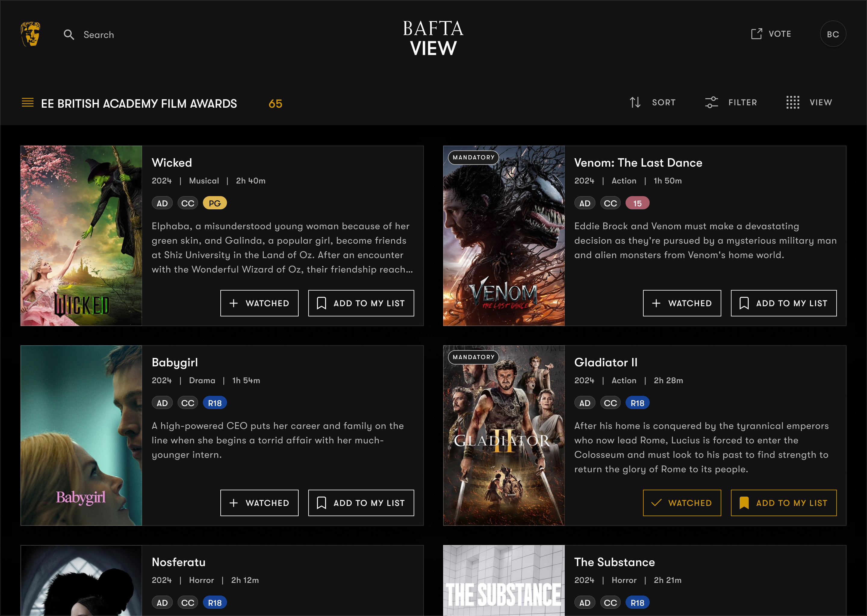The image size is (867, 616).
Task: Remove Gladiator II from My List
Action: point(784,503)
